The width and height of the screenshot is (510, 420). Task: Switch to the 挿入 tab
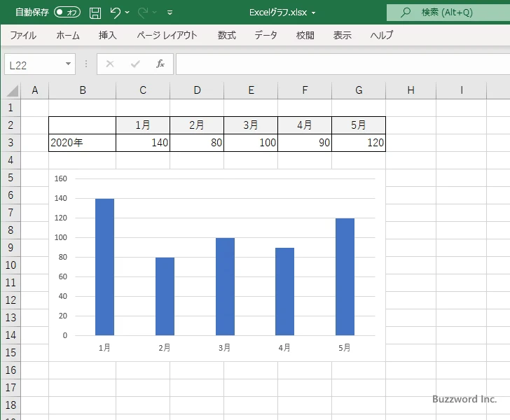(x=108, y=35)
